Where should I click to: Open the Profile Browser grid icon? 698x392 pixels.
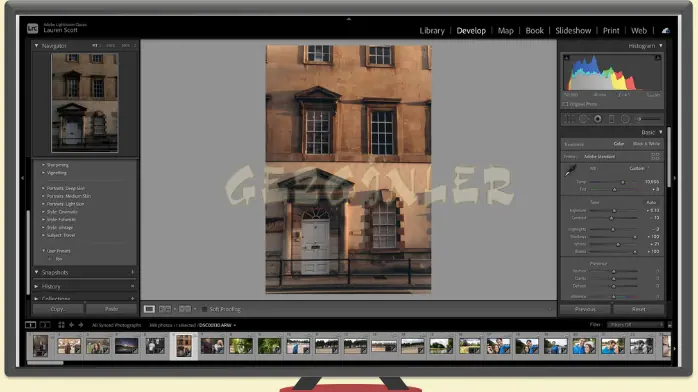click(x=655, y=156)
